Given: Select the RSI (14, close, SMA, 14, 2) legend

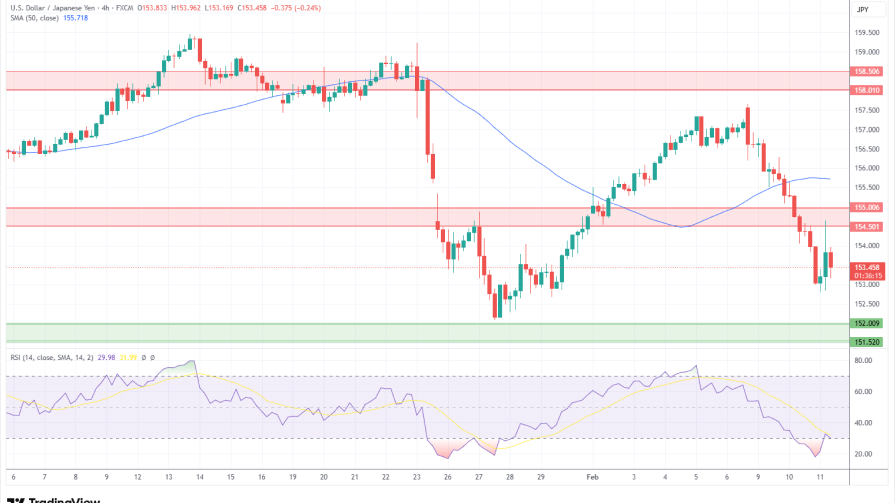Looking at the screenshot, I should coord(52,357).
